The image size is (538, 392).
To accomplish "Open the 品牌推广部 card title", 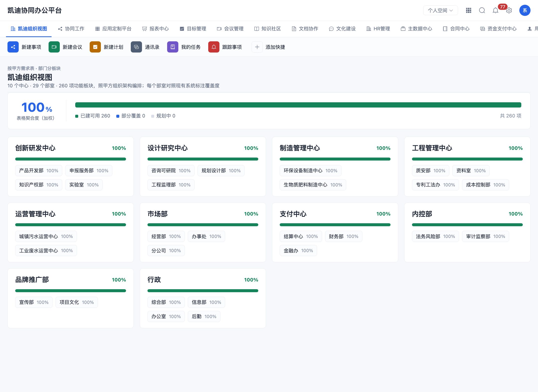I will [32, 280].
